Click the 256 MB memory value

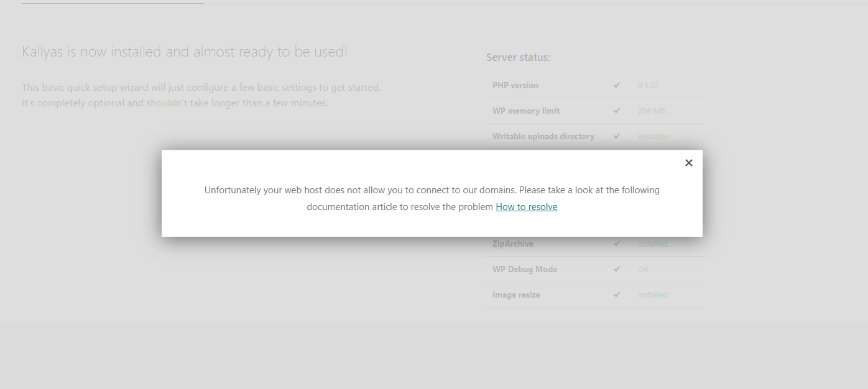pyautogui.click(x=652, y=111)
